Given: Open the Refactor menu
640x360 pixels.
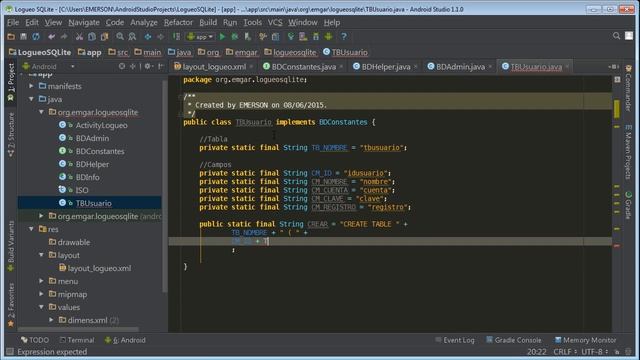Looking at the screenshot, I should [178, 22].
